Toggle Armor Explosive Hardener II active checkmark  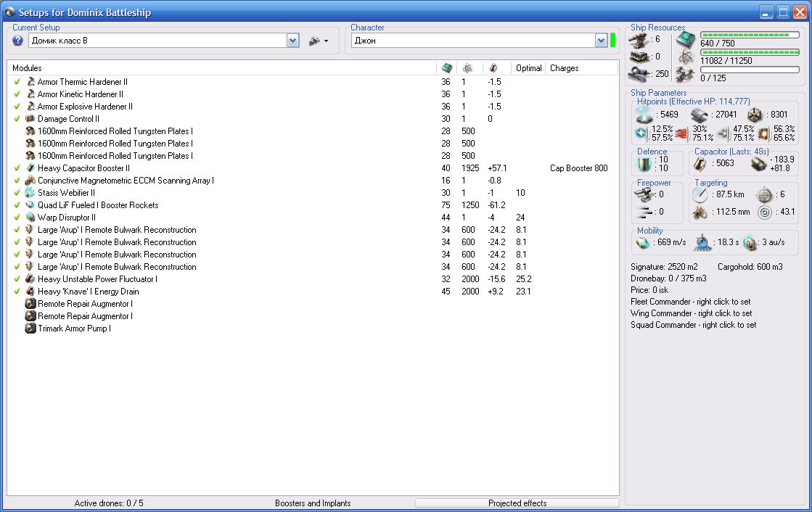click(17, 106)
